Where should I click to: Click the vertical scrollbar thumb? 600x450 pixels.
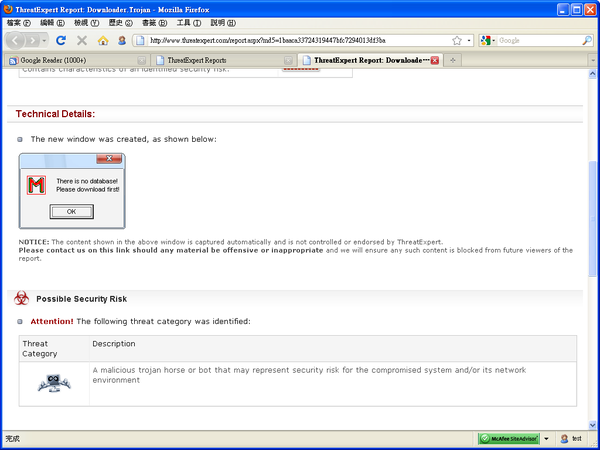tap(592, 219)
